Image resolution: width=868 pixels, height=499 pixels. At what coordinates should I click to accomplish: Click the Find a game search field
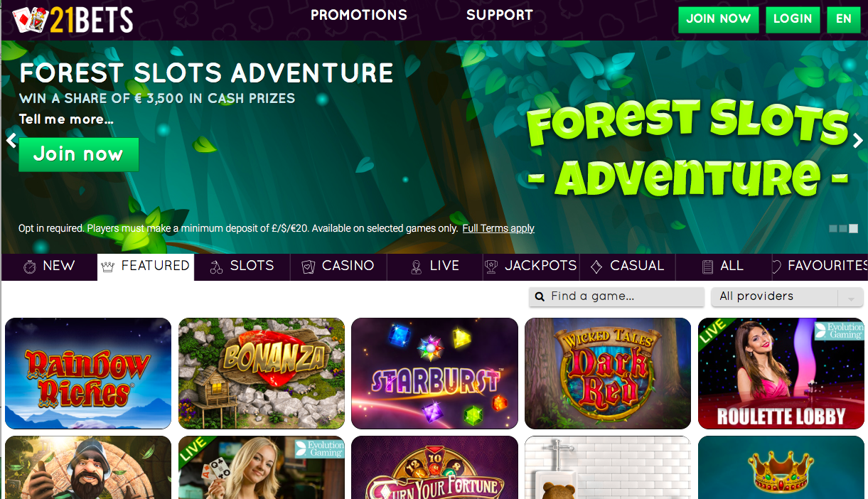[x=616, y=297]
